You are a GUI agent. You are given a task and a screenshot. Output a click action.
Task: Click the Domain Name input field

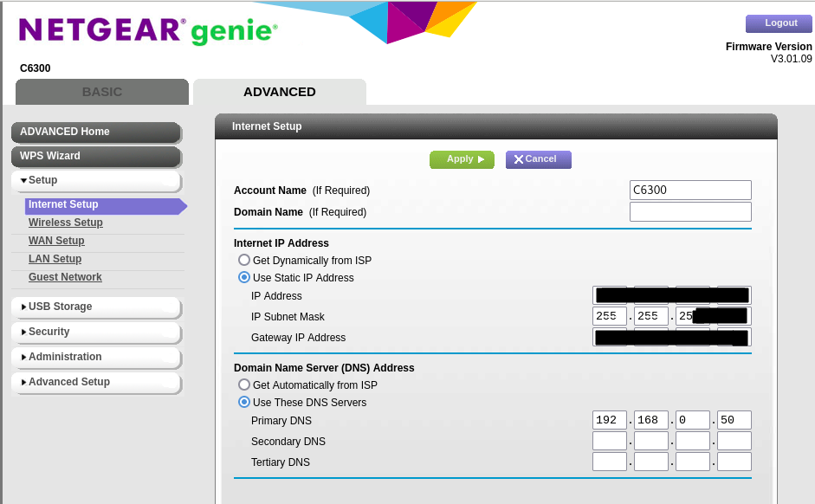coord(689,211)
